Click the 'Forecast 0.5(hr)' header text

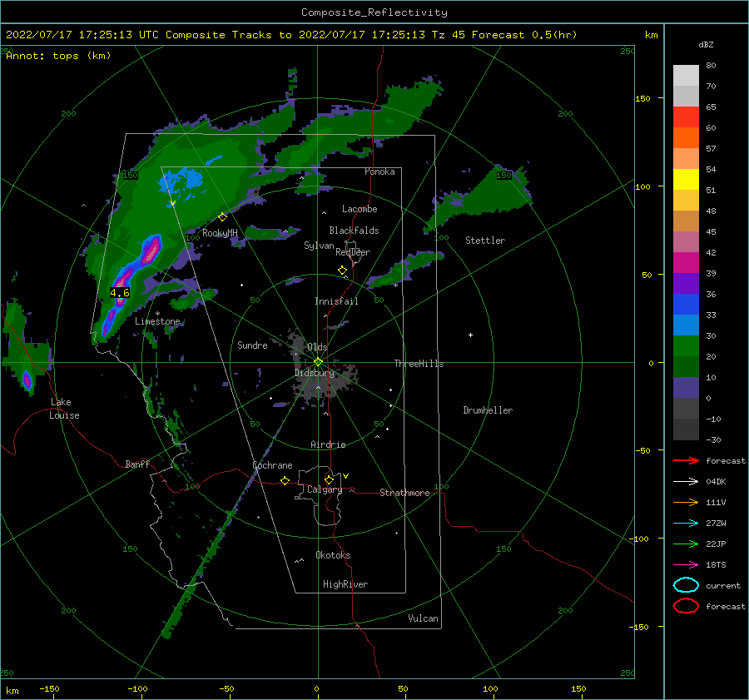[x=524, y=35]
